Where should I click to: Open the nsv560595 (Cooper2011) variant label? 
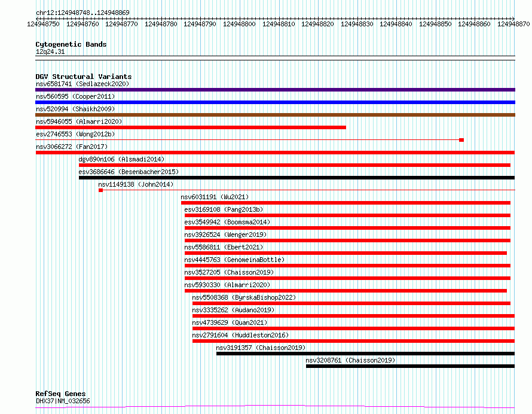coord(75,96)
